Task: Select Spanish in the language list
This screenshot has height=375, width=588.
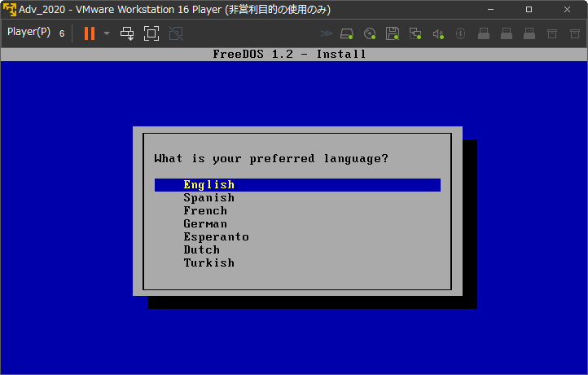Action: click(x=208, y=198)
